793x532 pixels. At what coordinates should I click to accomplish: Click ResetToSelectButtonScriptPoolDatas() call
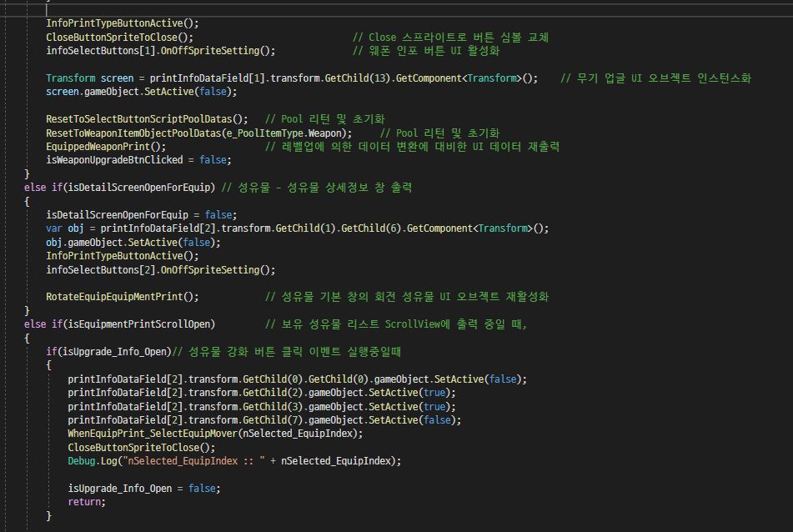[147, 119]
